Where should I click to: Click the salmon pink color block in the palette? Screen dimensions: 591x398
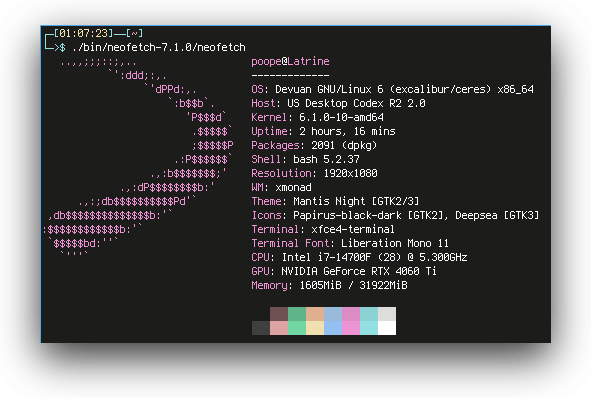[x=279, y=328]
